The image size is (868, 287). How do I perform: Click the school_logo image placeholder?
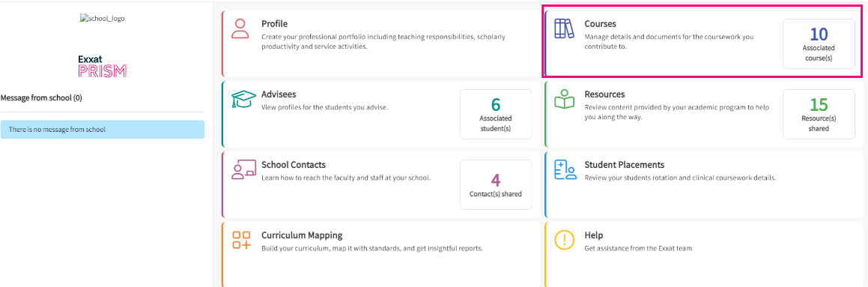(103, 18)
